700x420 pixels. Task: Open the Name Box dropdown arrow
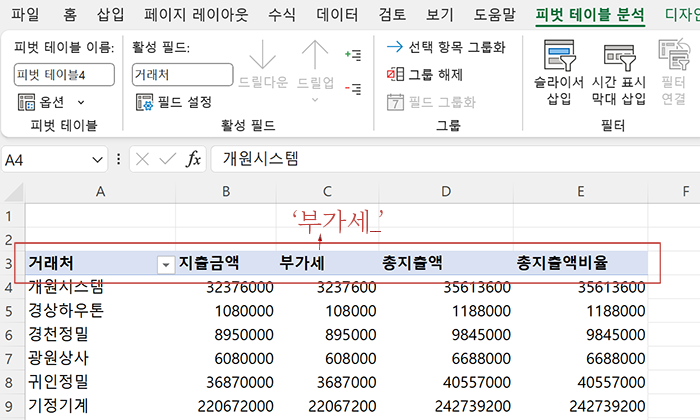(x=97, y=160)
